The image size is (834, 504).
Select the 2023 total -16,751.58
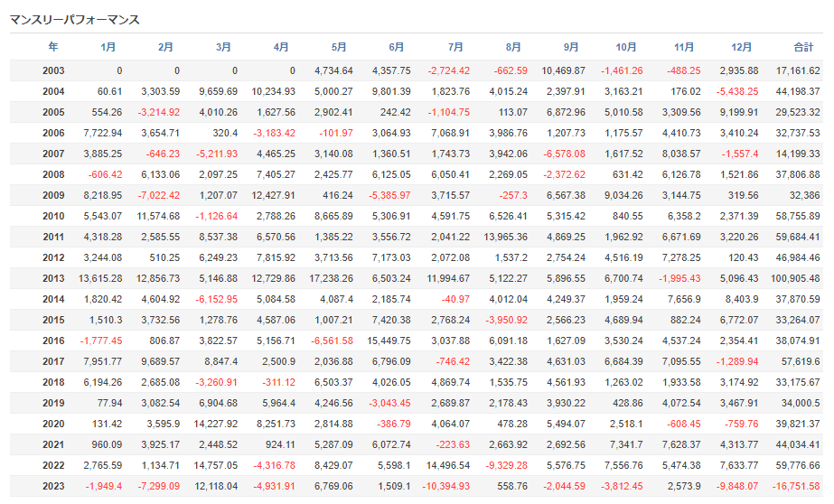(x=796, y=487)
